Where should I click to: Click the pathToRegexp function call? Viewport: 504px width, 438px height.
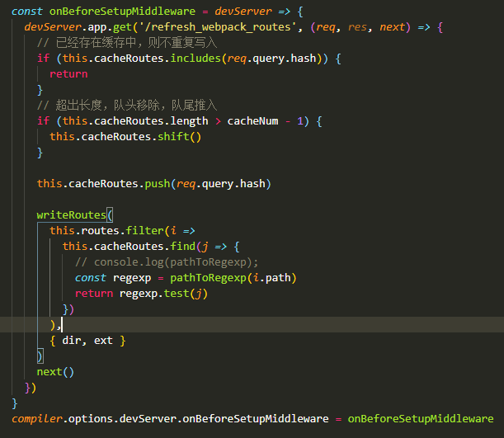[208, 278]
